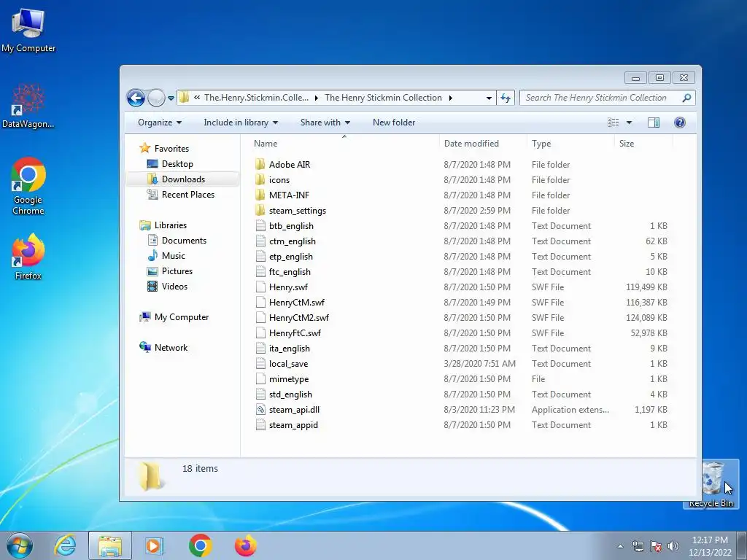Click the Google Chrome desktop shortcut
This screenshot has height=560, width=747.
[x=28, y=186]
